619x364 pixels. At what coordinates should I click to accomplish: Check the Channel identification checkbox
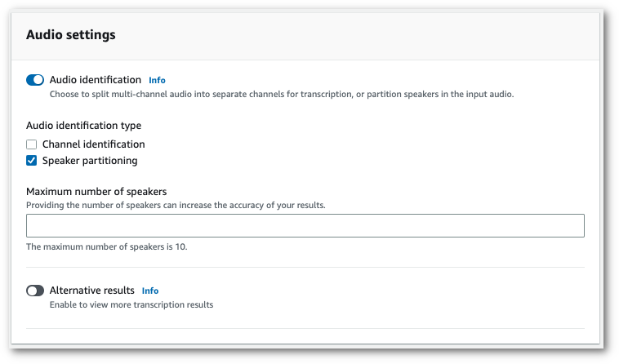click(x=32, y=144)
